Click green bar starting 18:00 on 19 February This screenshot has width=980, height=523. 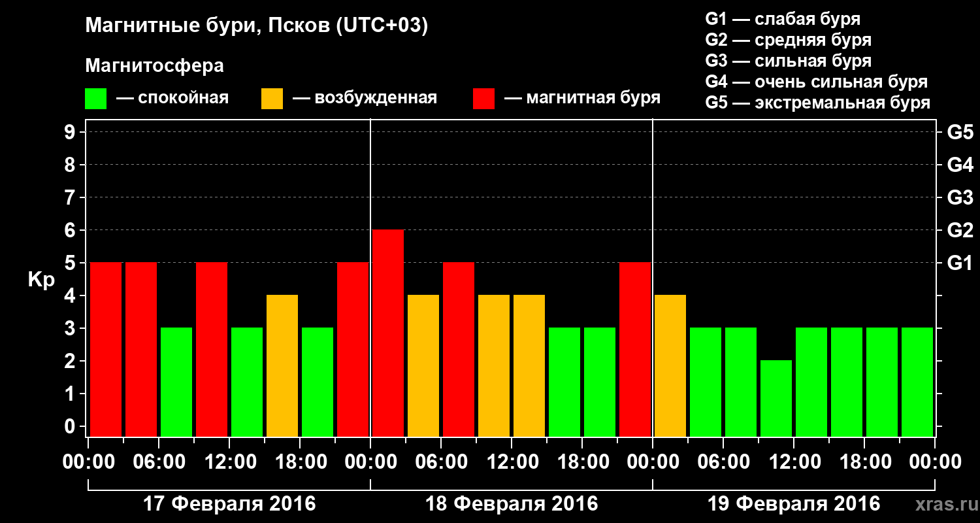[882, 382]
